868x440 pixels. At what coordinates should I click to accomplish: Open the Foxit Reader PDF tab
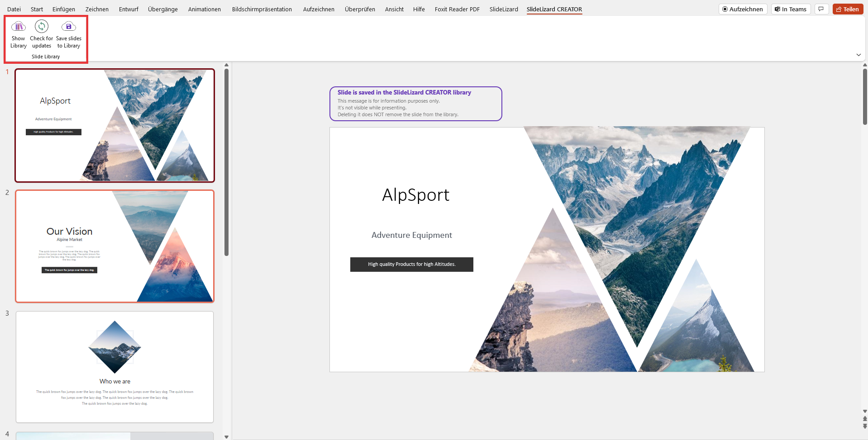(457, 9)
